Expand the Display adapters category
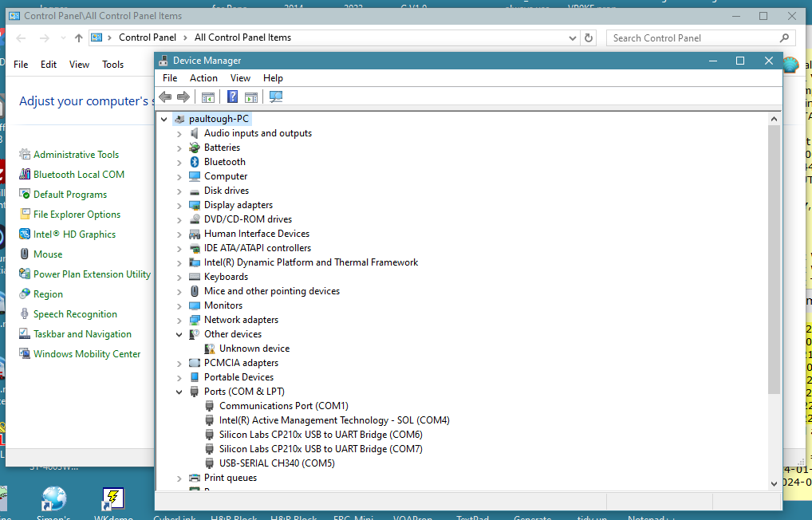 [x=179, y=206]
